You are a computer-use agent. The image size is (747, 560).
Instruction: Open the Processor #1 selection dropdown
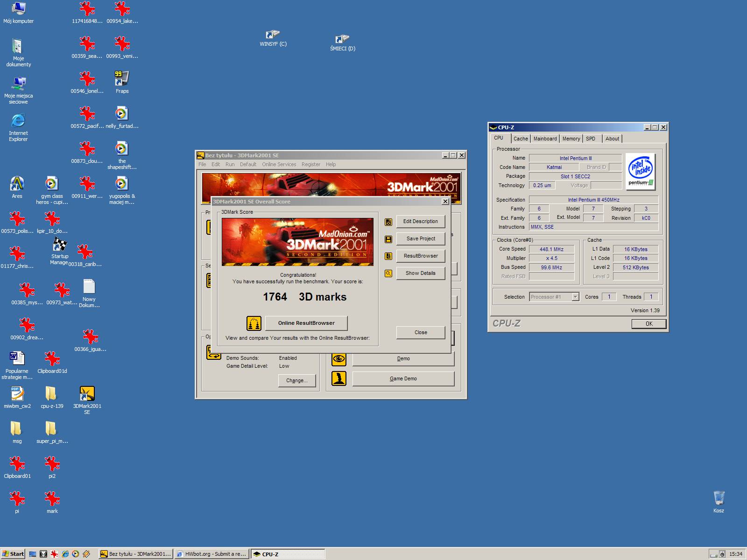tap(554, 297)
